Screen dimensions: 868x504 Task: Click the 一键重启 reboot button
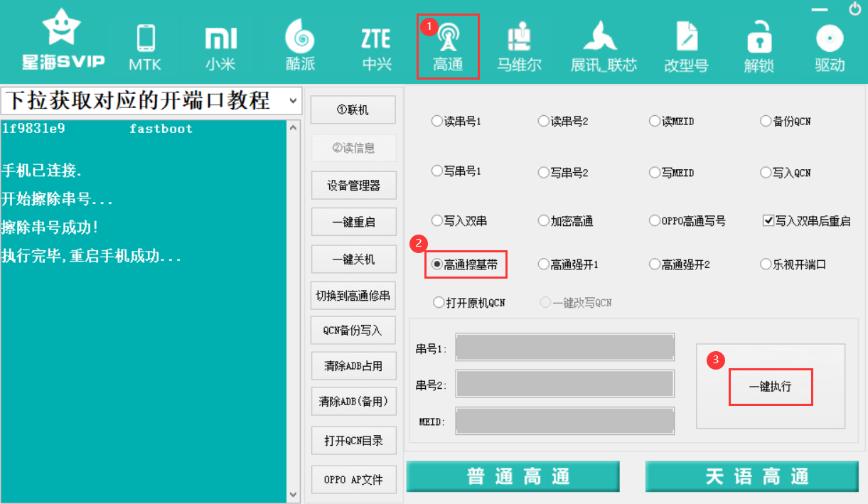pos(353,222)
